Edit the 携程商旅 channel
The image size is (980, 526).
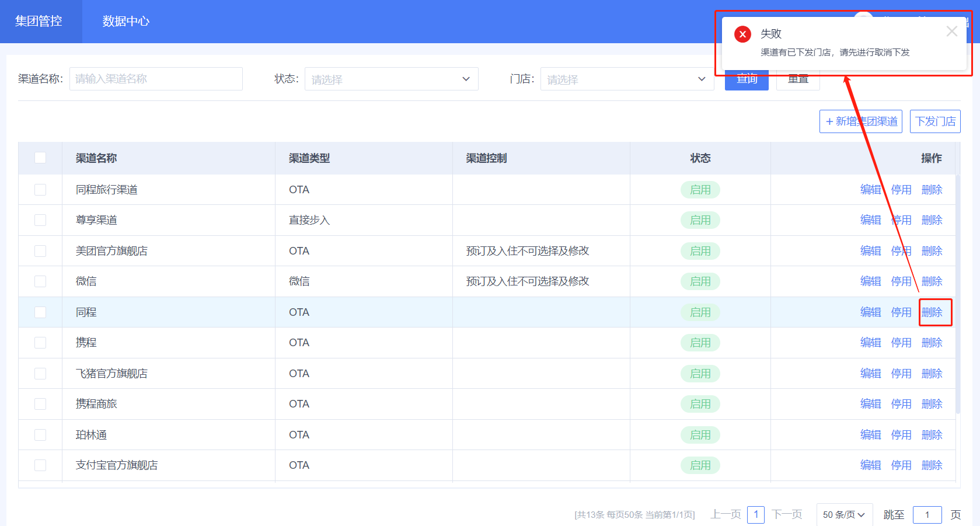click(x=870, y=404)
